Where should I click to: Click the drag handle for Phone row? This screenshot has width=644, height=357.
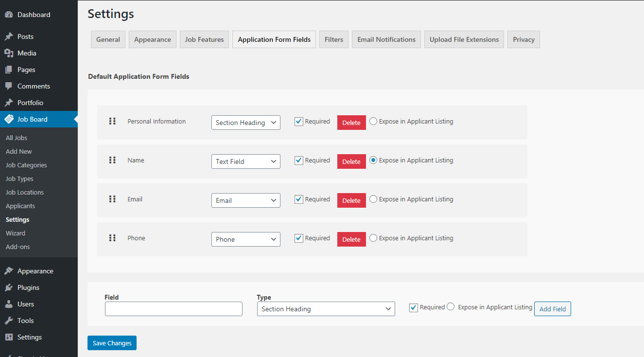point(112,238)
